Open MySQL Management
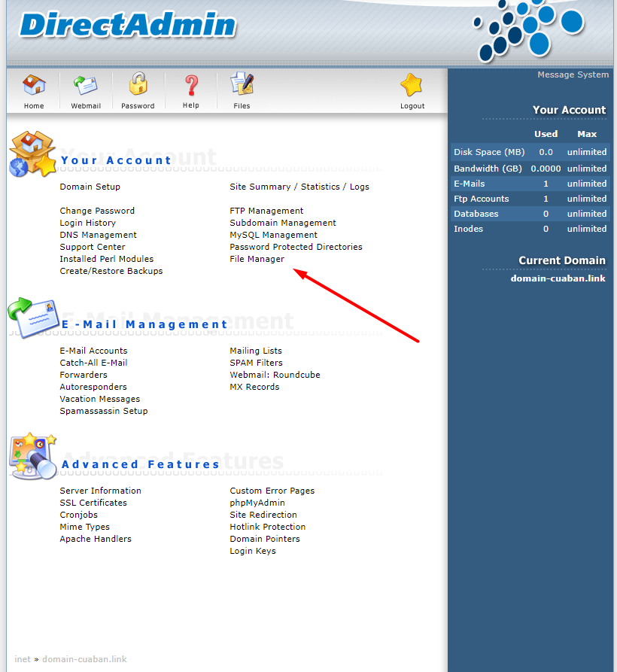 [x=273, y=235]
